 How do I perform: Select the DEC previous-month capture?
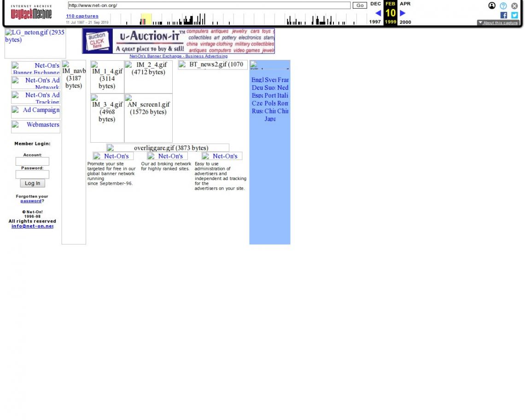click(x=375, y=4)
